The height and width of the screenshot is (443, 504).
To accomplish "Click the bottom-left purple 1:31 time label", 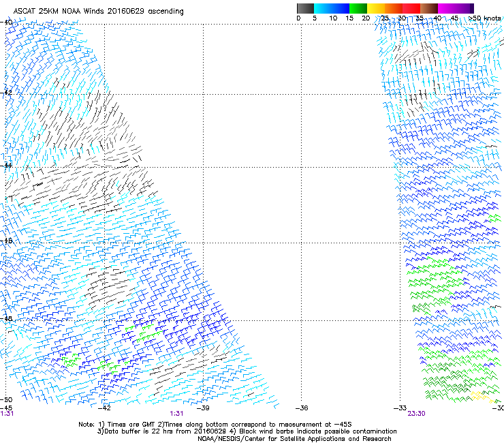I will [x=7, y=414].
